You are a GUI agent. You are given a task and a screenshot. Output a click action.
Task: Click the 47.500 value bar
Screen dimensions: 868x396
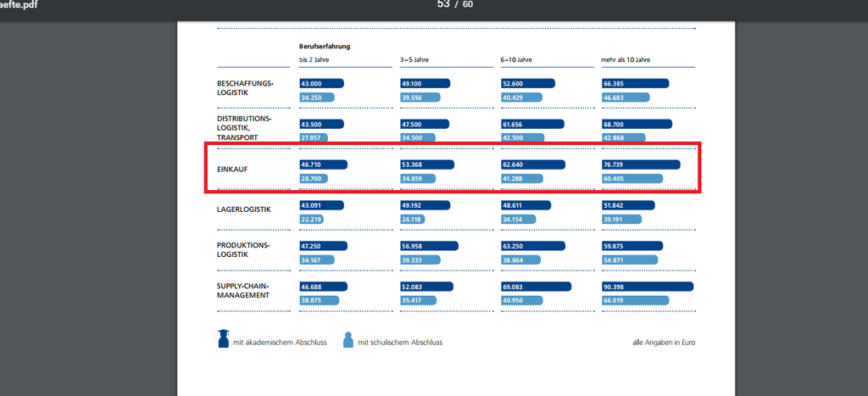pyautogui.click(x=425, y=124)
